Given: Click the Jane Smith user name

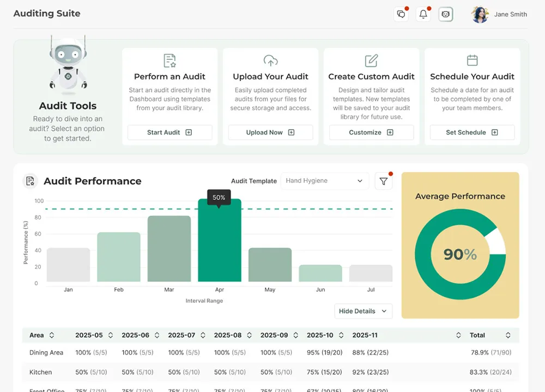Looking at the screenshot, I should [x=510, y=15].
